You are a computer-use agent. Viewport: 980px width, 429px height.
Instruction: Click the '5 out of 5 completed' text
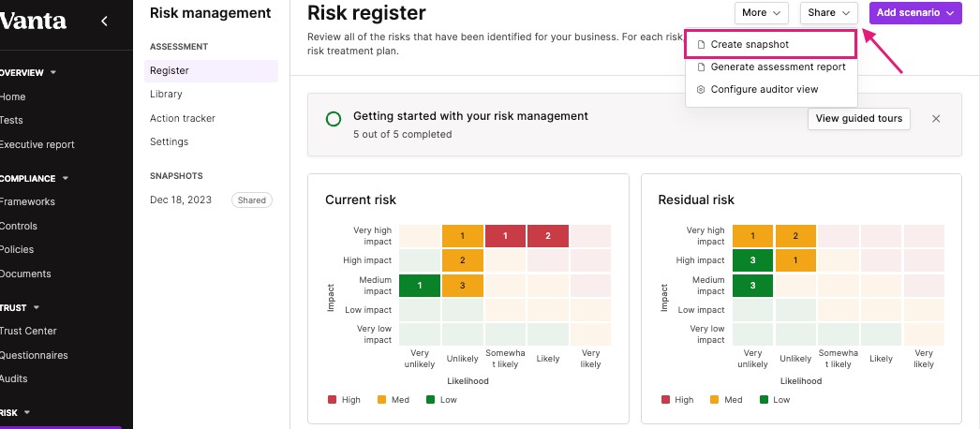point(403,134)
